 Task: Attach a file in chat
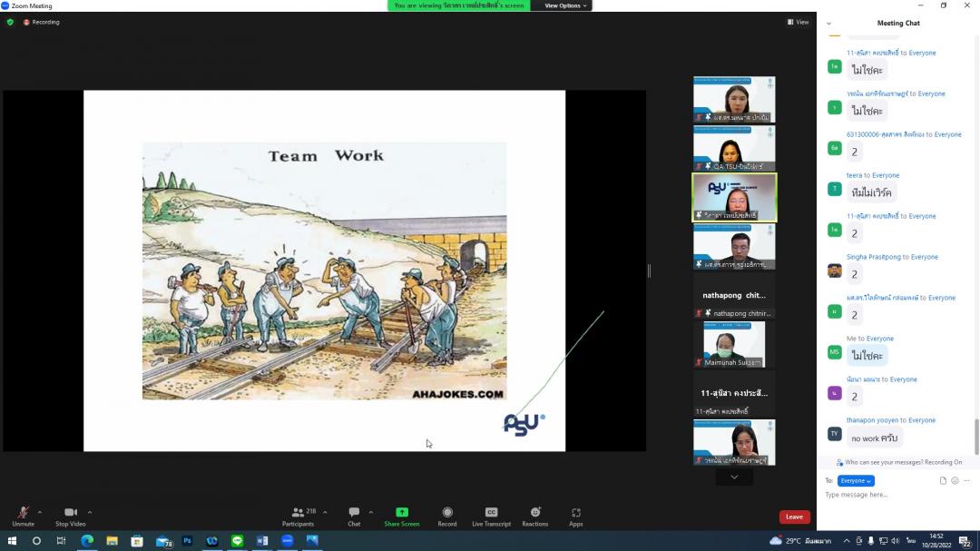coord(943,481)
